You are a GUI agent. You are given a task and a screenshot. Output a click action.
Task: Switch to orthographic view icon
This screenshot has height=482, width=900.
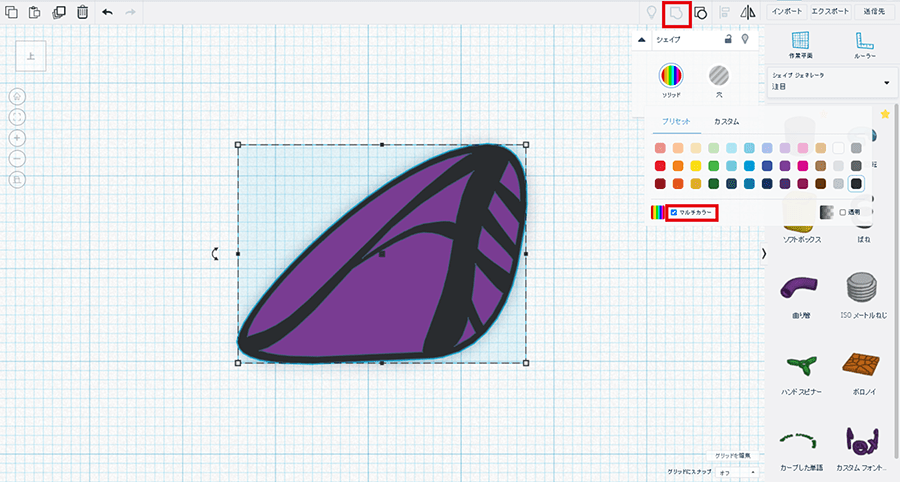coord(17,180)
